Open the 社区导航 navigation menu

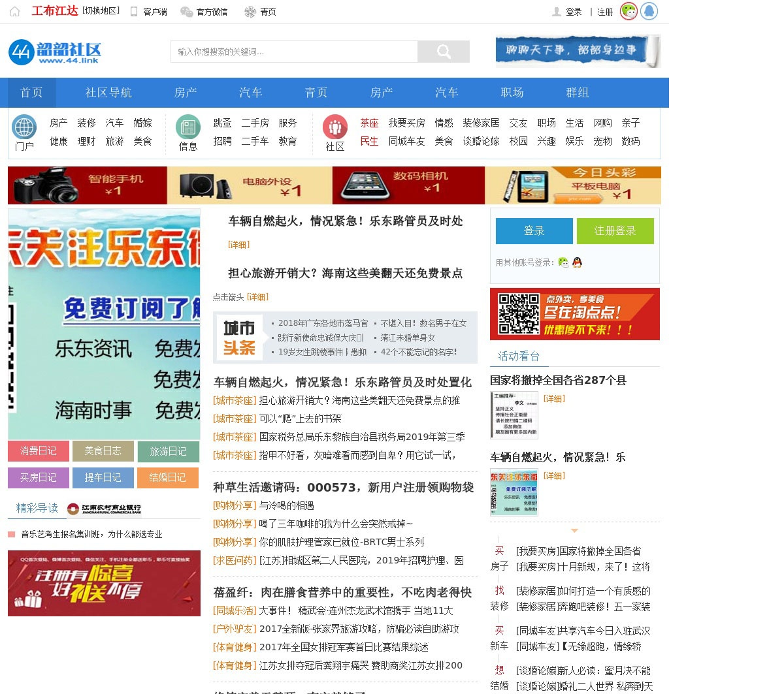click(108, 93)
